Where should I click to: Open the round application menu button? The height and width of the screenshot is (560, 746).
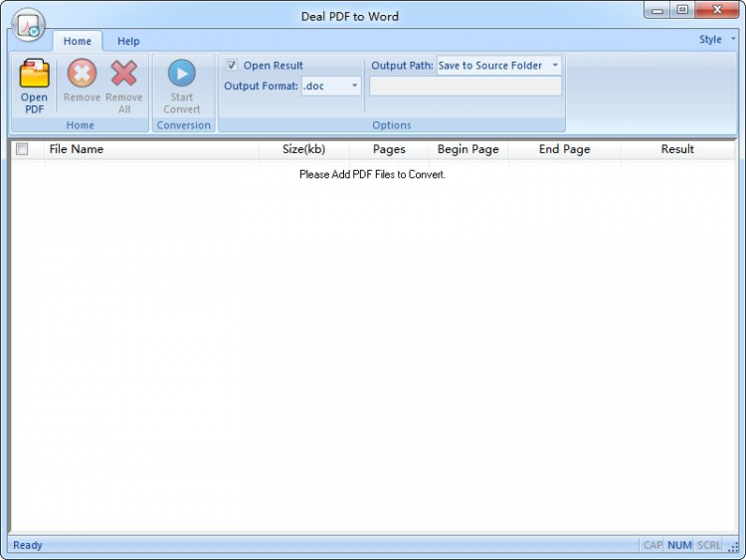click(x=28, y=26)
